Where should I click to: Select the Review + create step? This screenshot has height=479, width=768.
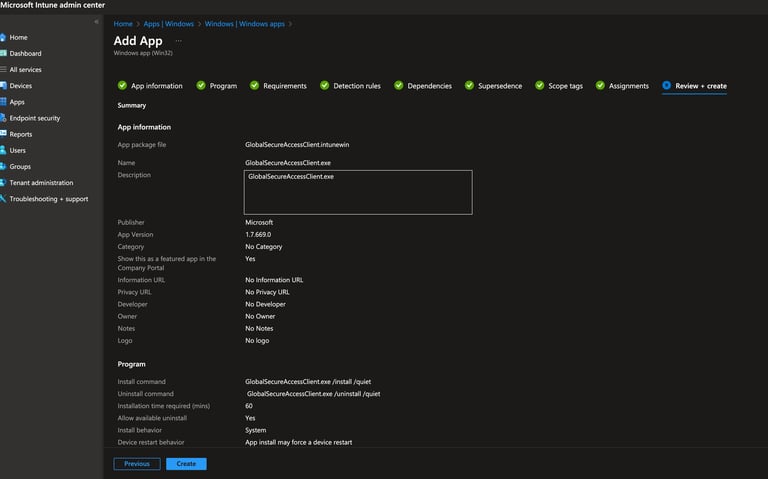coord(701,86)
